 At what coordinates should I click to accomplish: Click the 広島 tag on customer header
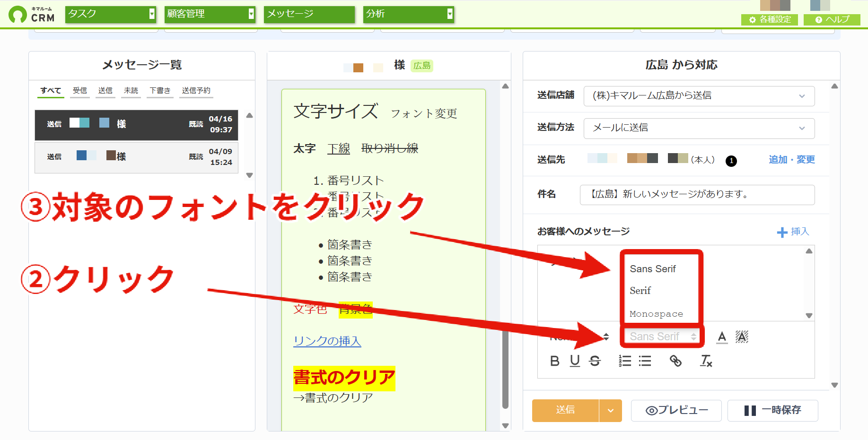tap(422, 66)
